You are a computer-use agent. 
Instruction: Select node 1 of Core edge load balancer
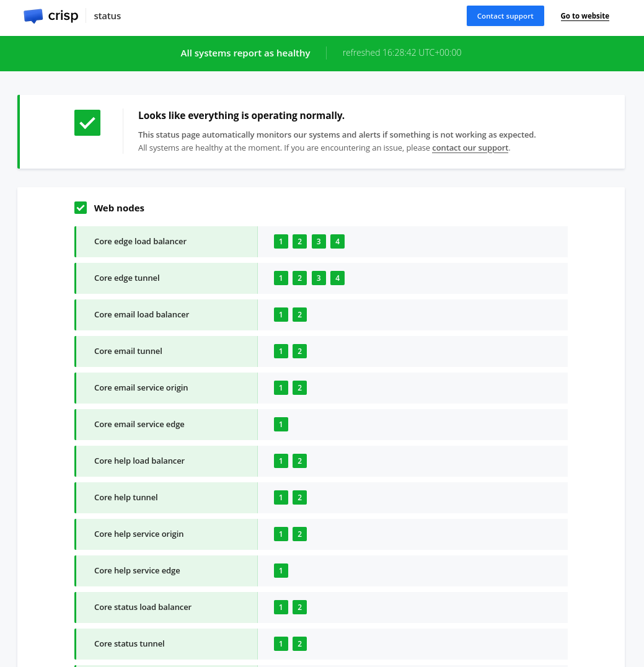pos(281,242)
